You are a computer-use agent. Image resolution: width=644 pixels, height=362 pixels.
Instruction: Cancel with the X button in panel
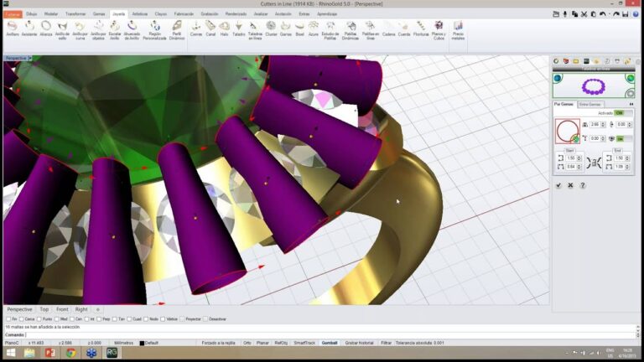pyautogui.click(x=570, y=185)
